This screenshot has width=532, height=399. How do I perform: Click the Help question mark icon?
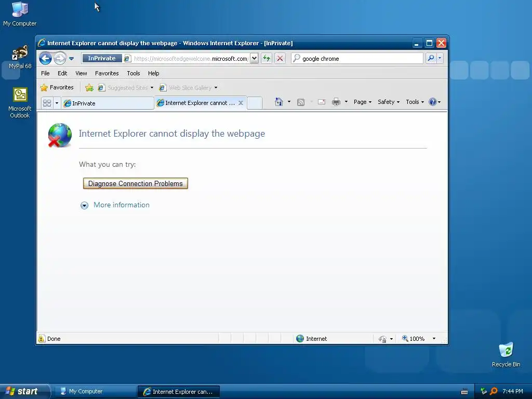(433, 102)
